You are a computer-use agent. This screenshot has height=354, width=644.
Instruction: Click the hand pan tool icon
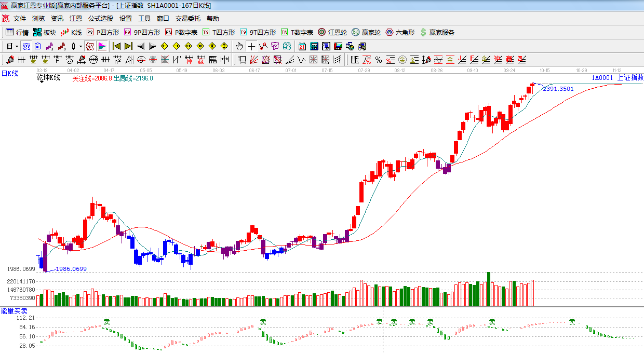pyautogui.click(x=239, y=46)
